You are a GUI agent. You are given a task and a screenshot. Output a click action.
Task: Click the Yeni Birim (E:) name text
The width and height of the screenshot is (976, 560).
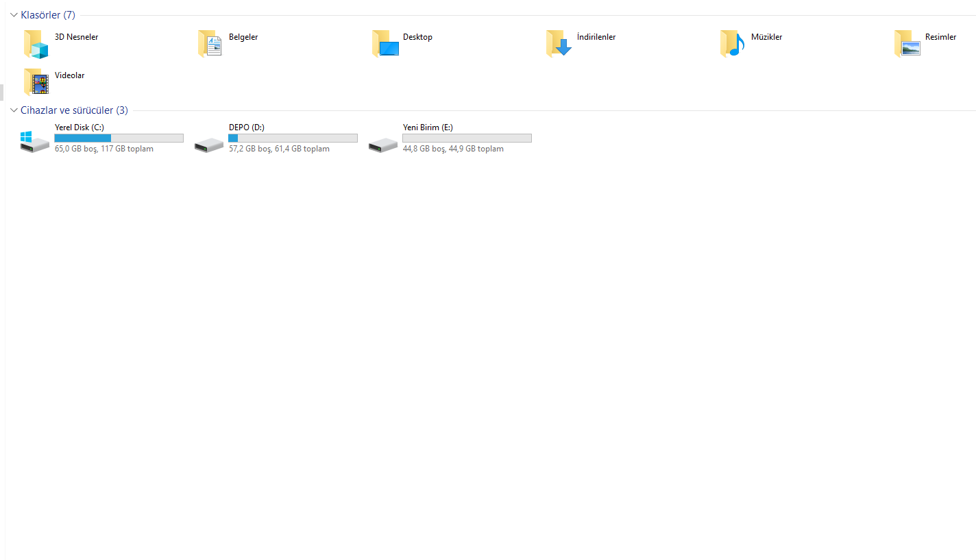(x=428, y=127)
